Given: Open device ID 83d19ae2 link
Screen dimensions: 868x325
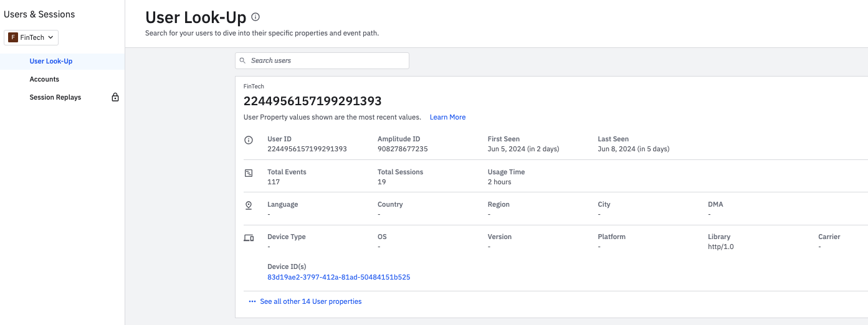Looking at the screenshot, I should click(x=338, y=277).
